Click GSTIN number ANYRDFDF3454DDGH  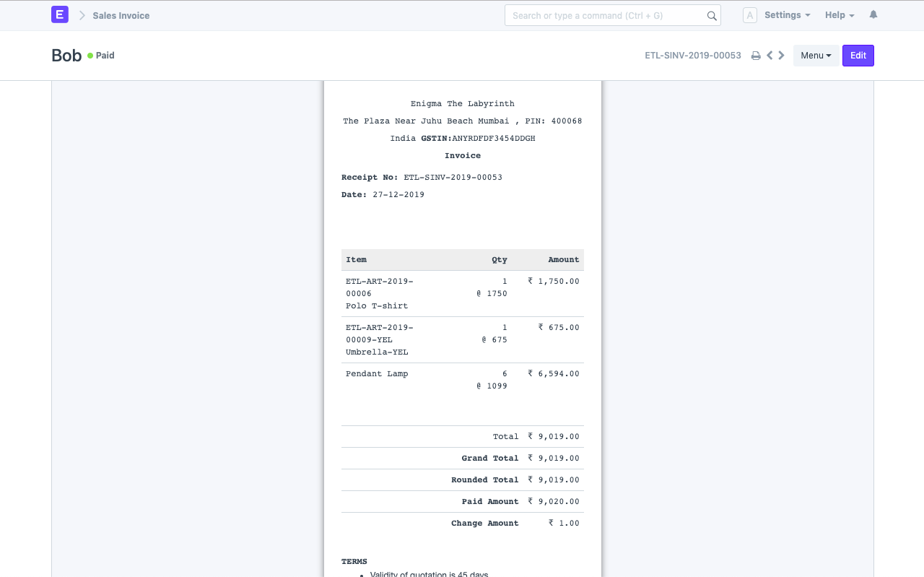(494, 139)
